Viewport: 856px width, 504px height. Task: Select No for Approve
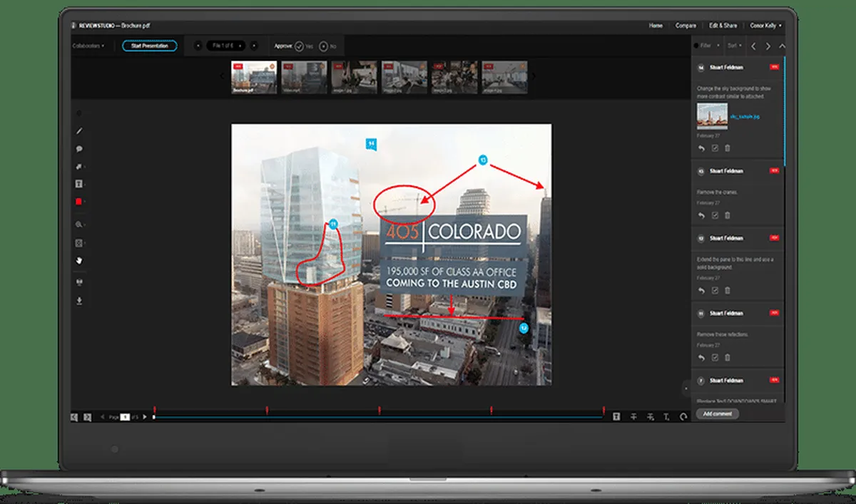323,46
